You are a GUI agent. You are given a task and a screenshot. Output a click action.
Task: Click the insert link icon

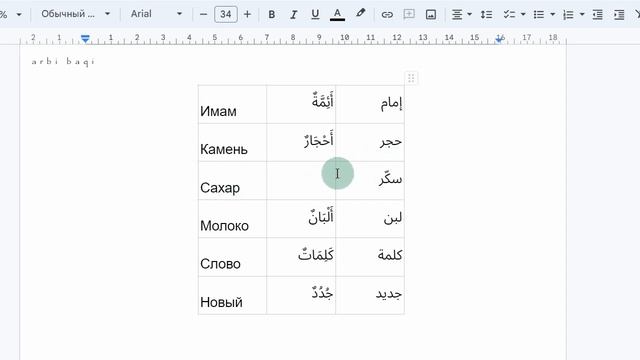[387, 15]
